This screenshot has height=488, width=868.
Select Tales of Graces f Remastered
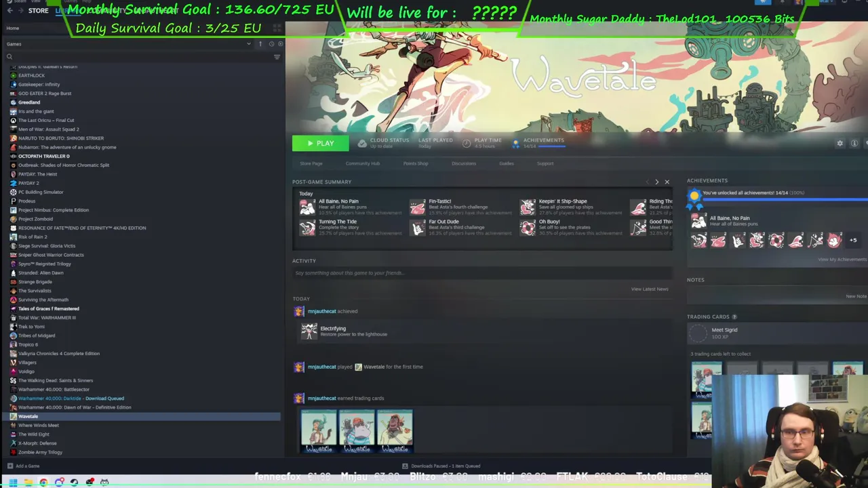[x=48, y=308]
